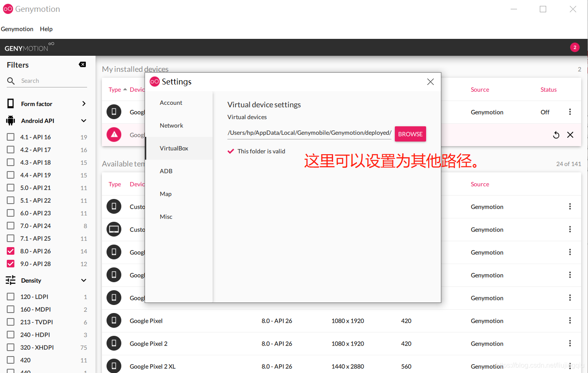
Task: Sort available templates by Type column
Action: [x=115, y=184]
